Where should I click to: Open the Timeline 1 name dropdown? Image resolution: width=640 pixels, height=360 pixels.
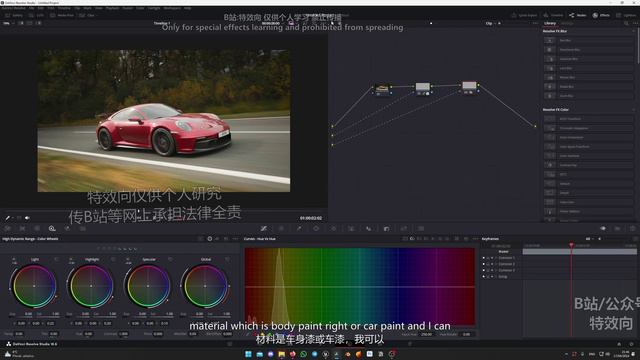(162, 23)
